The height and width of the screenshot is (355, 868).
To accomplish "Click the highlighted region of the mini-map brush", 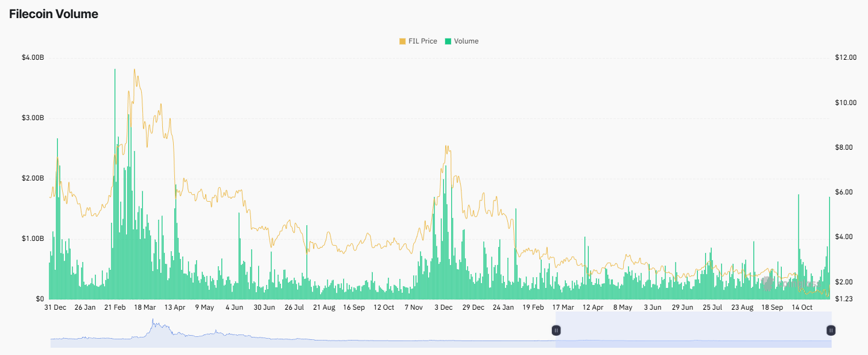I will 694,330.
